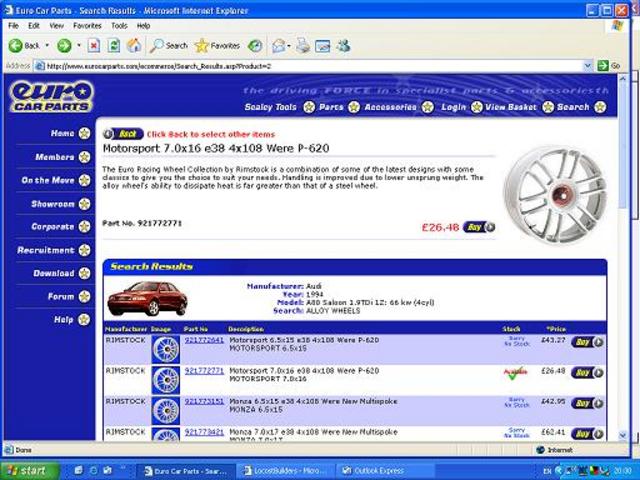Open the File menu
This screenshot has height=480, width=640.
pos(13,26)
